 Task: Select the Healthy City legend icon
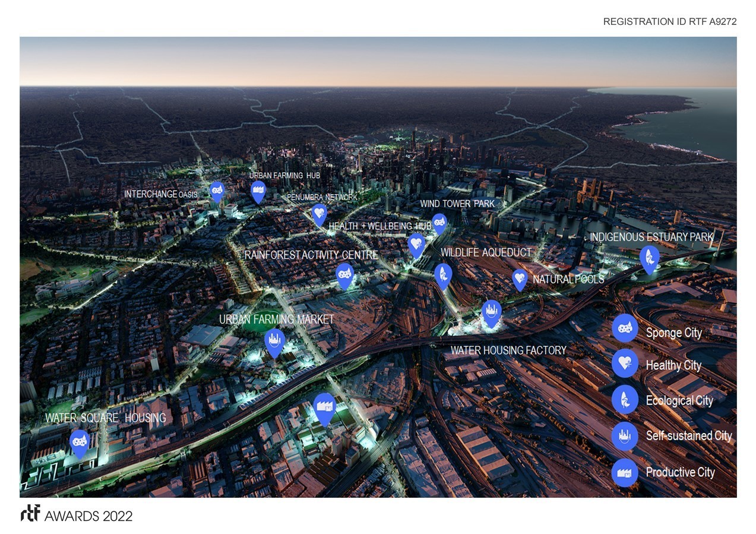(625, 363)
